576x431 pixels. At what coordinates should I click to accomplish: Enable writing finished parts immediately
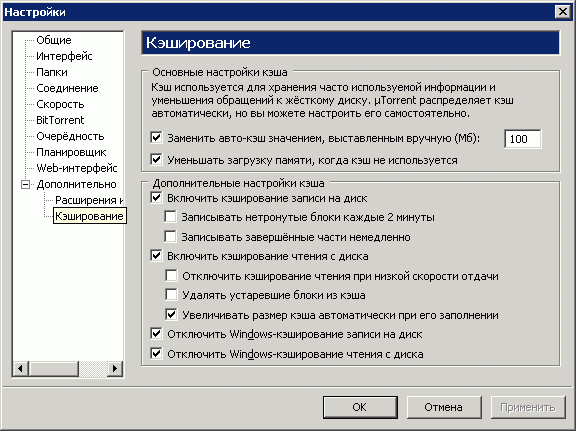170,237
